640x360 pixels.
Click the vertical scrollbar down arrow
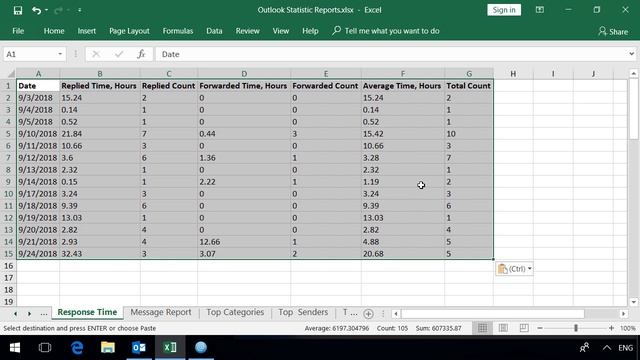click(633, 302)
